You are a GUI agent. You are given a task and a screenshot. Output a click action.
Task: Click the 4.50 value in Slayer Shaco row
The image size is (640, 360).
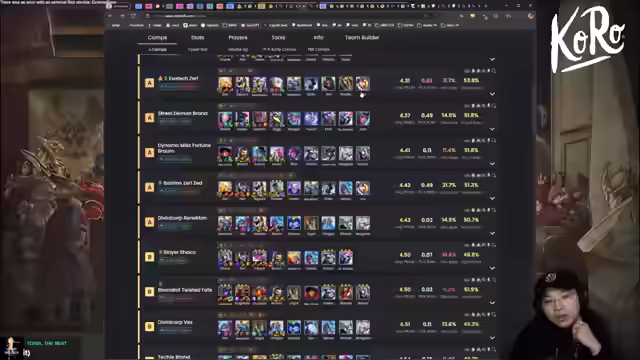[x=405, y=255]
